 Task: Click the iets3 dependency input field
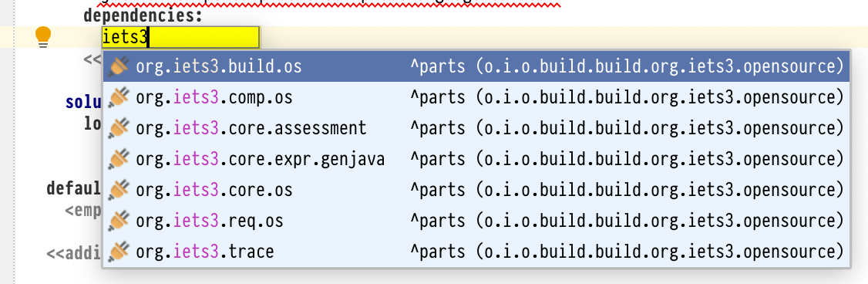click(180, 37)
